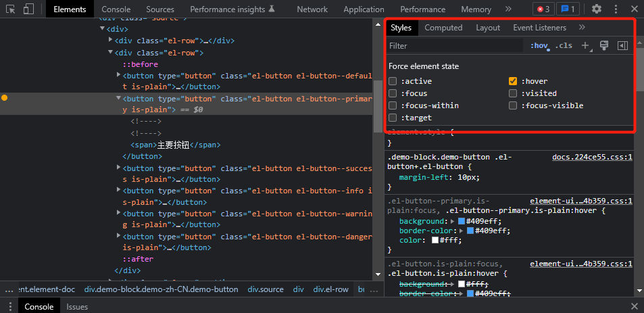
Task: Expand the first el-row div
Action: coord(110,40)
